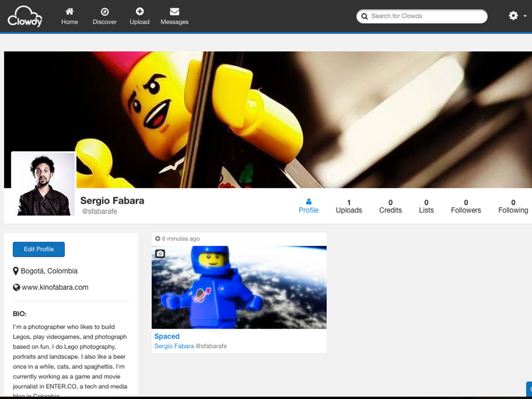Click the camera icon on Spaced photo
This screenshot has width=532, height=399.
pos(160,254)
